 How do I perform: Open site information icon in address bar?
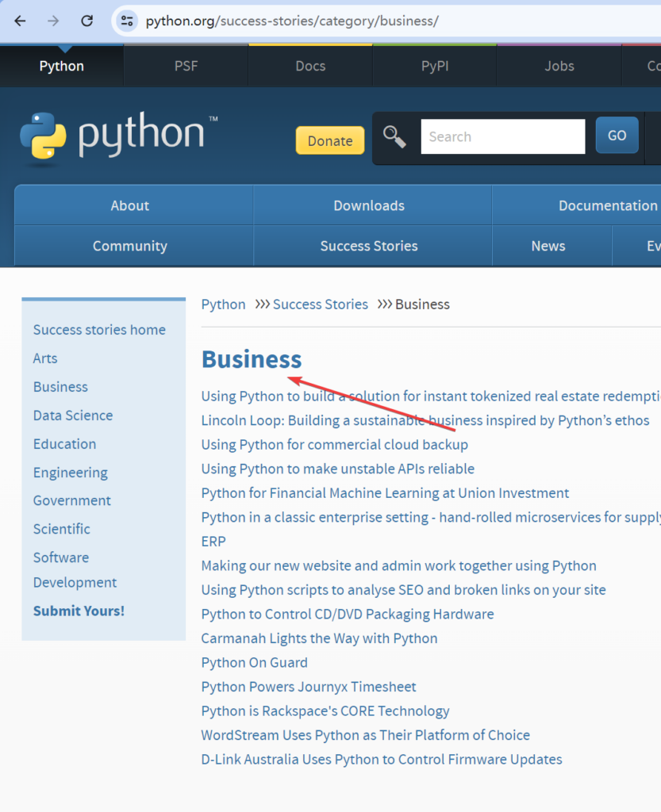click(127, 21)
